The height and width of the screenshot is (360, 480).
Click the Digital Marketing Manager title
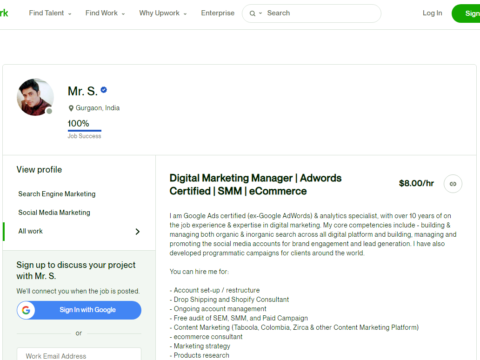pos(255,185)
